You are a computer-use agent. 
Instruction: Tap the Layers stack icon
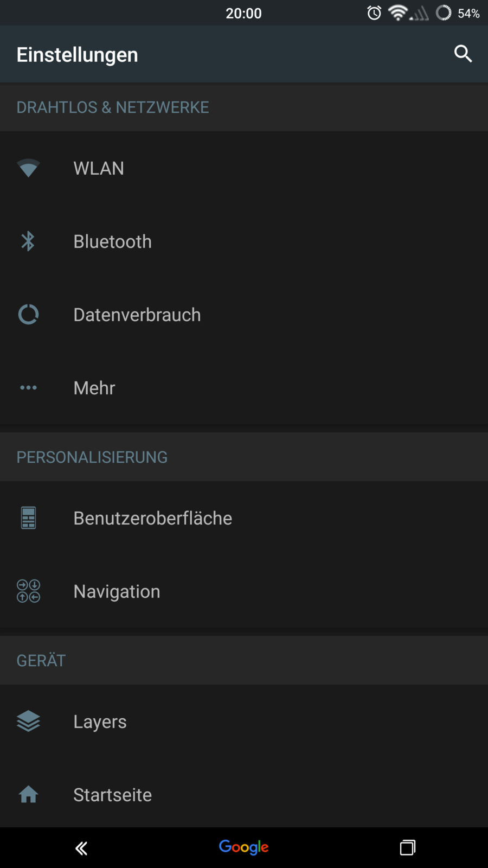[28, 722]
